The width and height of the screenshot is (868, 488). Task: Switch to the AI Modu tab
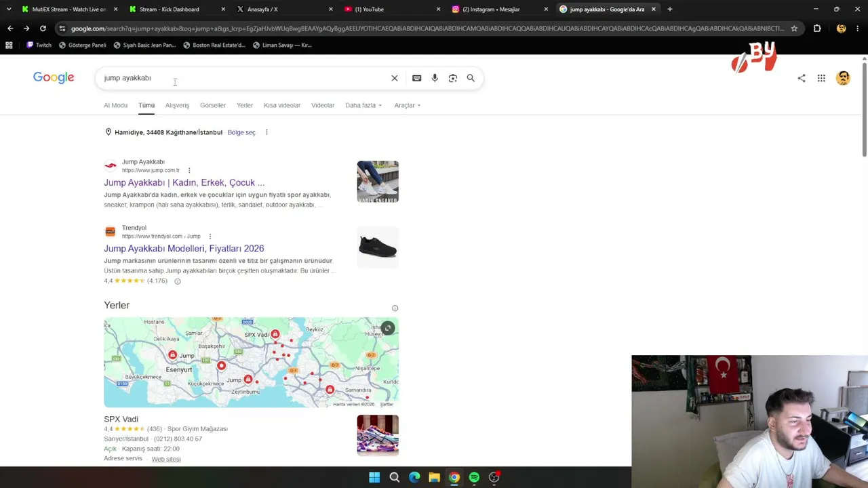[x=115, y=105]
